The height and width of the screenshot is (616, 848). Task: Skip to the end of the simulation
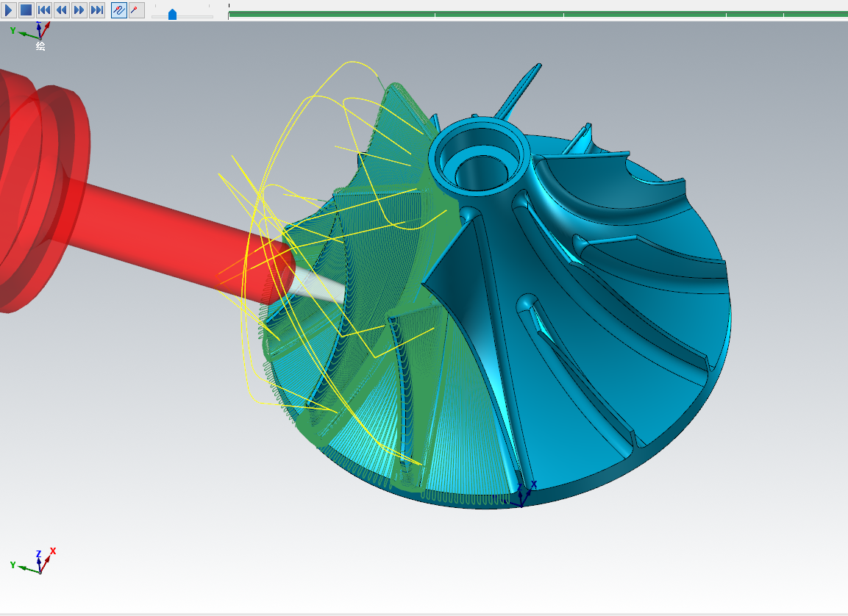point(97,10)
